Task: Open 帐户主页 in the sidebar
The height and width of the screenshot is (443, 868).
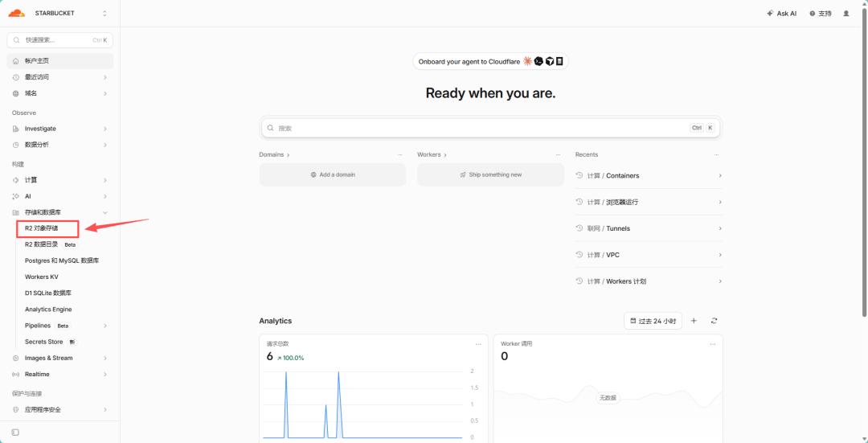Action: coord(59,61)
